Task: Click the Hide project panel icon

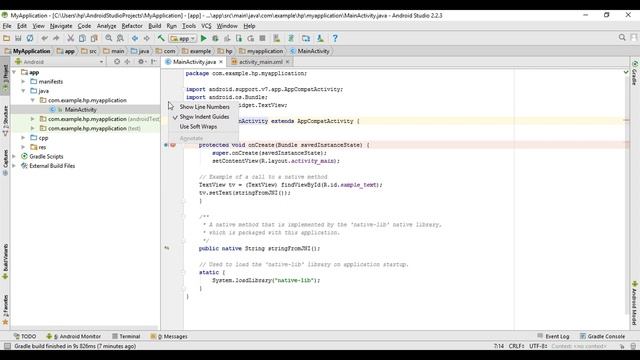Action: point(153,62)
